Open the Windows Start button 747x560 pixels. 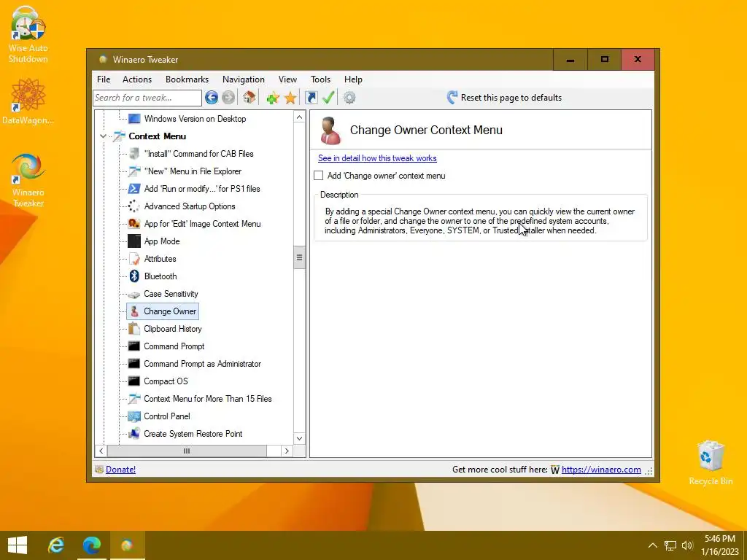[18, 545]
